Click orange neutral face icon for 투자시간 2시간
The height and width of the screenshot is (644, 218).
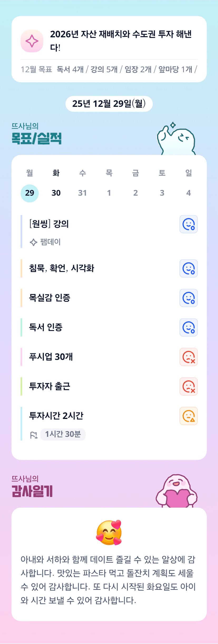coord(188,416)
